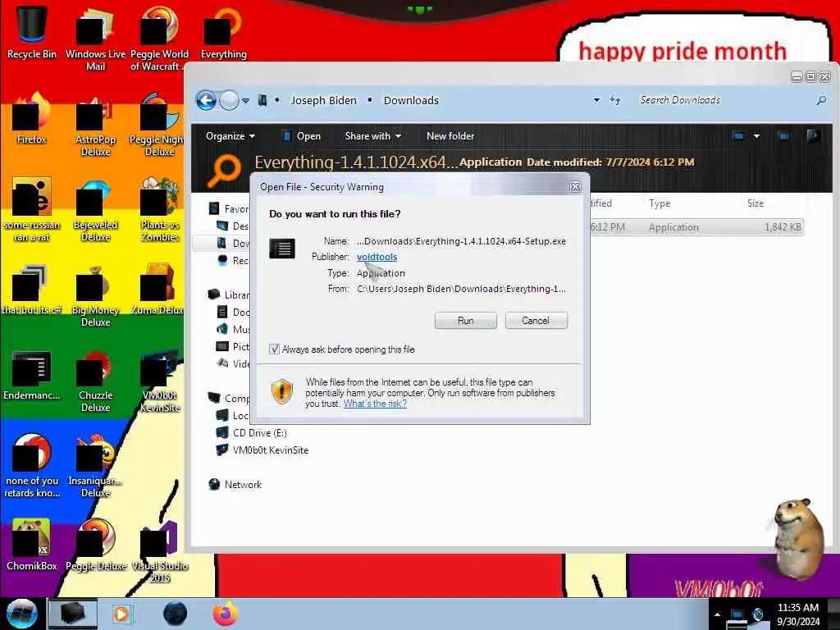
Task: Show hidden system tray icons
Action: point(717,614)
